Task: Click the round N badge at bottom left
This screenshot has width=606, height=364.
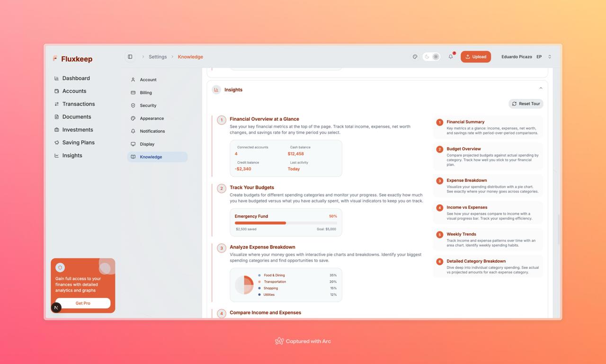Action: coord(56,308)
